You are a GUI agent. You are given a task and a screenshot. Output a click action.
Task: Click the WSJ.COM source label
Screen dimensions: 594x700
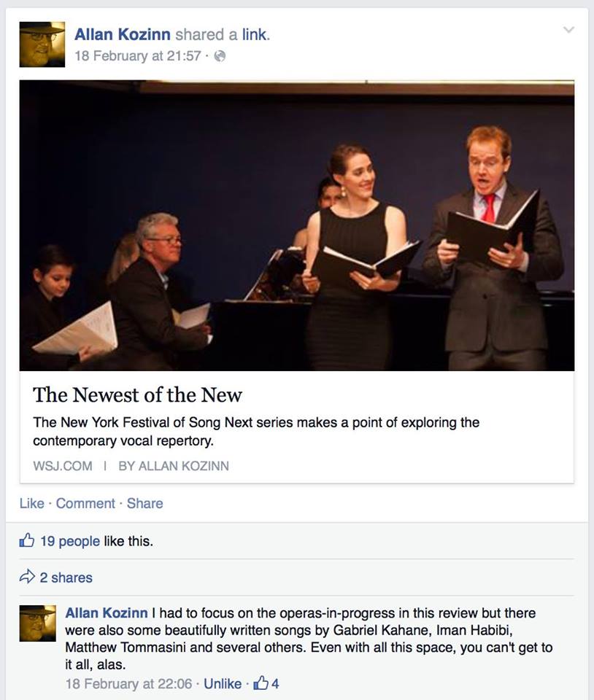63,466
